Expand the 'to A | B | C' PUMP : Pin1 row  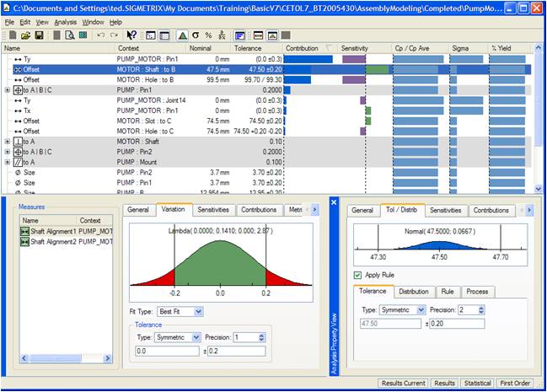click(8, 89)
